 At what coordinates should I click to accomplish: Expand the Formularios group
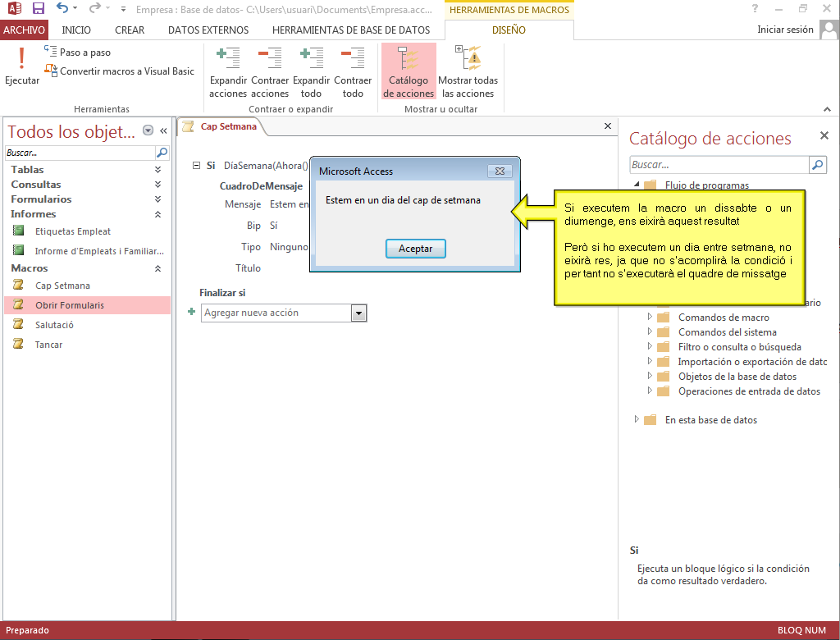click(x=157, y=199)
